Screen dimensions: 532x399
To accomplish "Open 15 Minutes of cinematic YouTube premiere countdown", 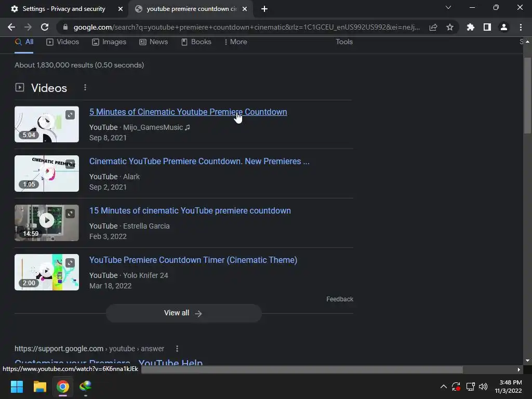I will pyautogui.click(x=190, y=211).
